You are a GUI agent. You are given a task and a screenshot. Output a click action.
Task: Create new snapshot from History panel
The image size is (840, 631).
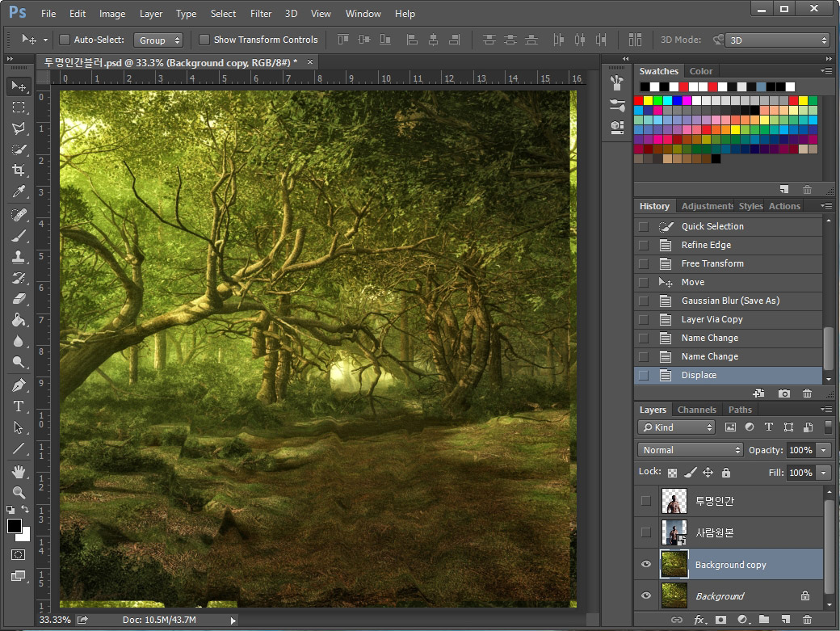(x=784, y=393)
